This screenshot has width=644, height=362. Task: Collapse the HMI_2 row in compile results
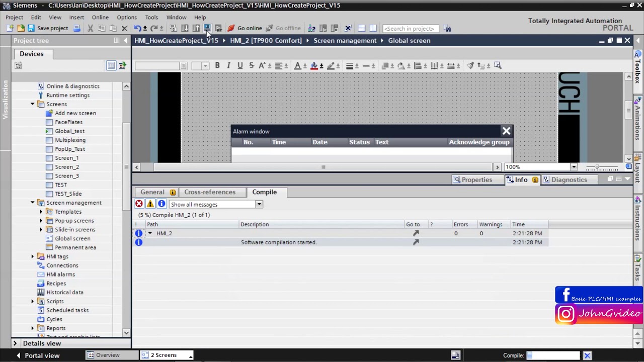tap(149, 233)
